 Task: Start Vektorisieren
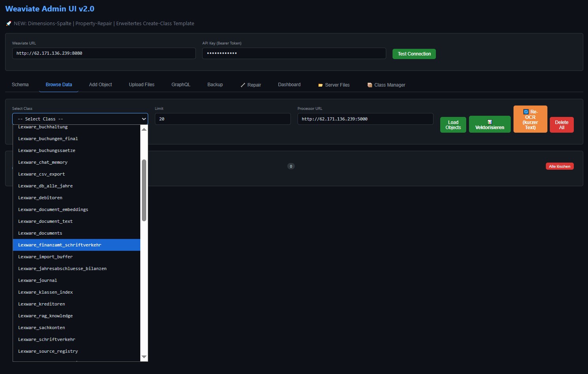click(490, 124)
